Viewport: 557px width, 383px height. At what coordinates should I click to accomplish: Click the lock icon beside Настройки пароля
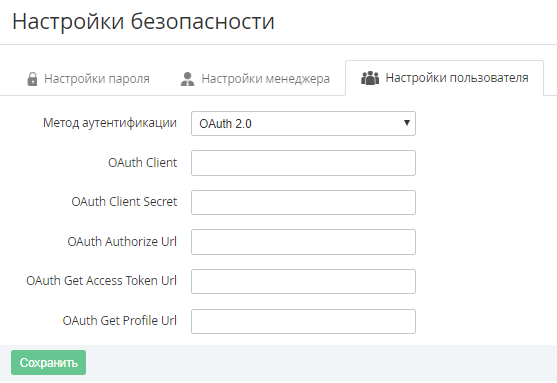pos(32,79)
